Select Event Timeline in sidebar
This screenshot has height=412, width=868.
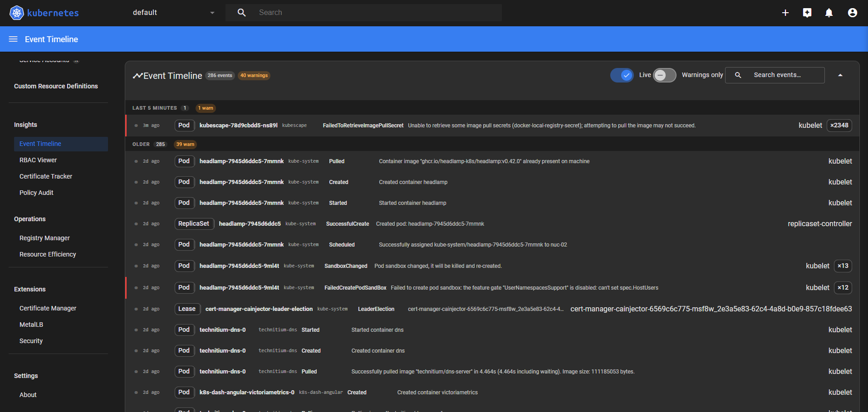[x=61, y=144]
